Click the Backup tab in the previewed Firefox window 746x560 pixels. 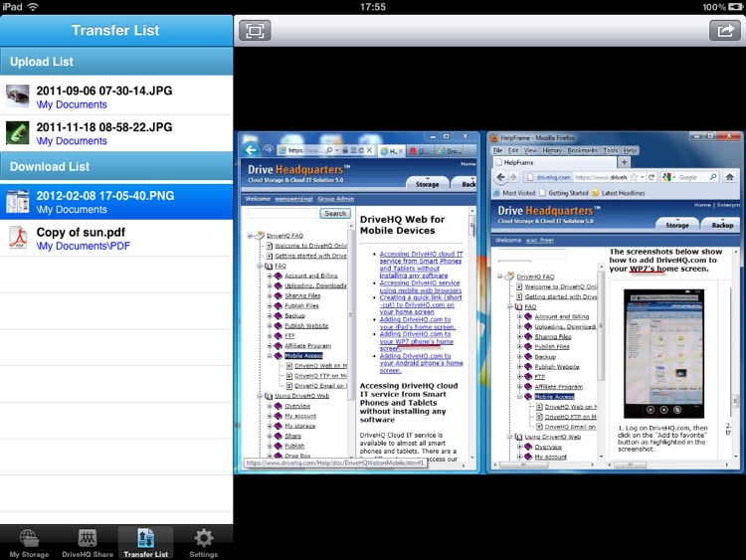[722, 225]
